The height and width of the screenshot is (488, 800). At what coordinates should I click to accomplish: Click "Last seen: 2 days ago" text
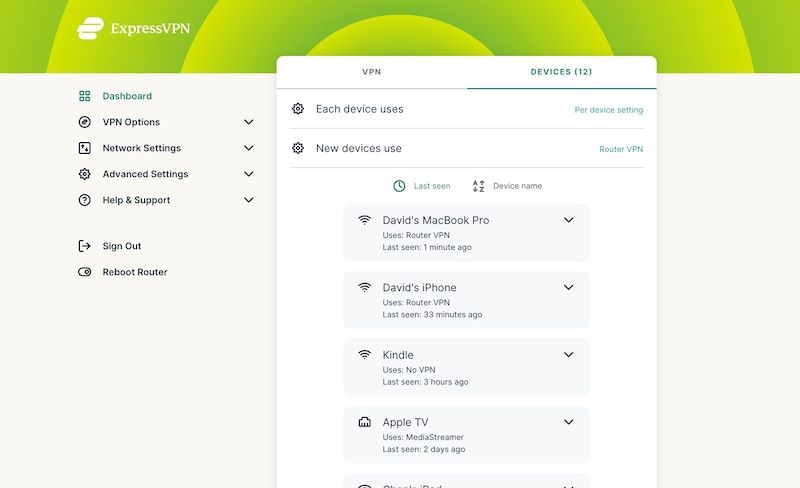(424, 449)
